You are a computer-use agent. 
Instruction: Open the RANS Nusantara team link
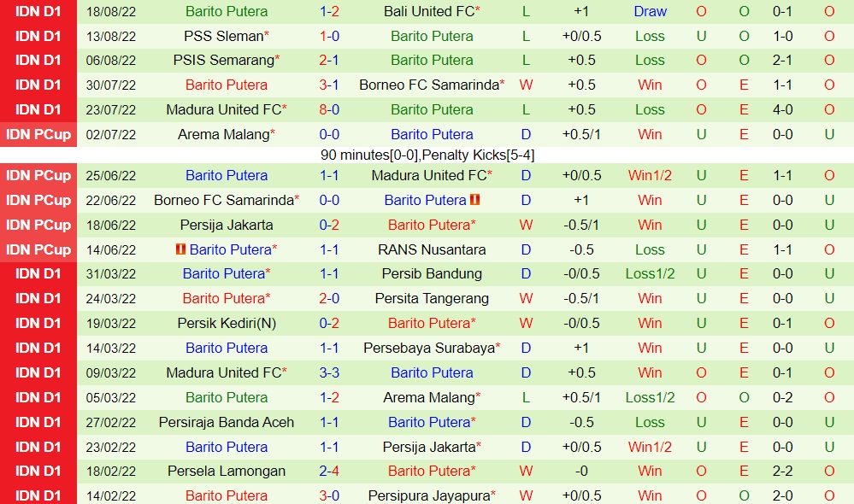tap(432, 249)
